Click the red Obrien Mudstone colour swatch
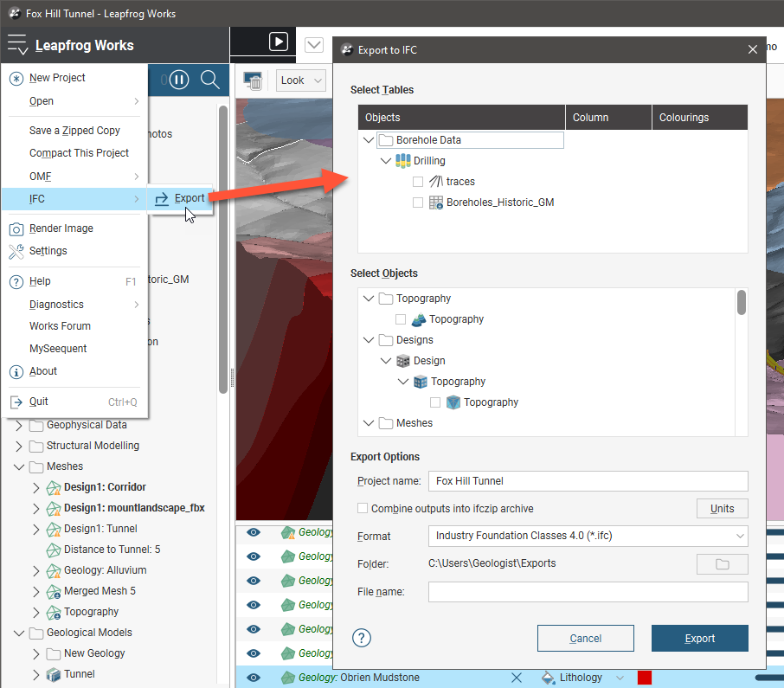This screenshot has height=688, width=784. 645,677
